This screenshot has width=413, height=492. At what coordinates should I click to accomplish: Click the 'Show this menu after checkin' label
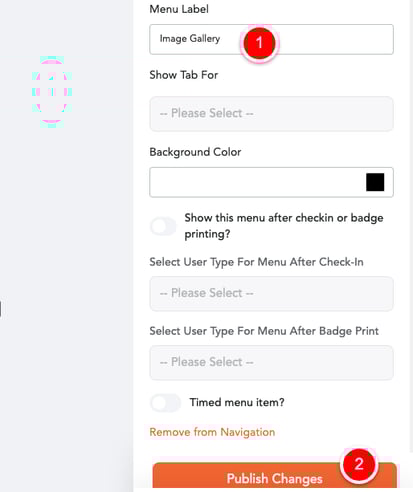(x=284, y=226)
